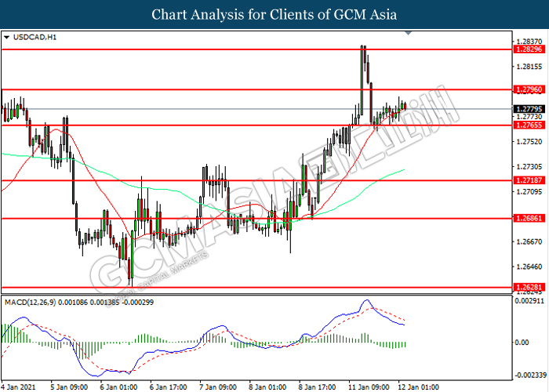Select the 1.27187 red level label
The width and height of the screenshot is (549, 392).
click(529, 180)
